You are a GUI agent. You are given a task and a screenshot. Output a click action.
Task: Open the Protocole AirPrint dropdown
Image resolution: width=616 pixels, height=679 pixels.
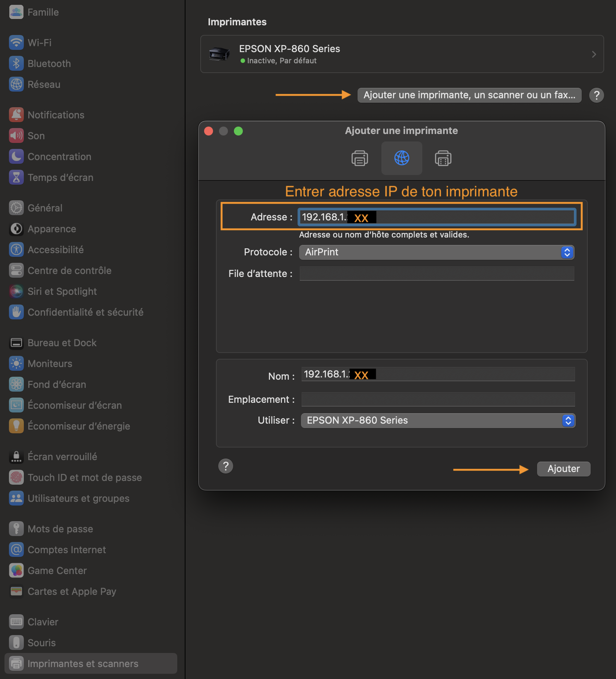point(436,252)
